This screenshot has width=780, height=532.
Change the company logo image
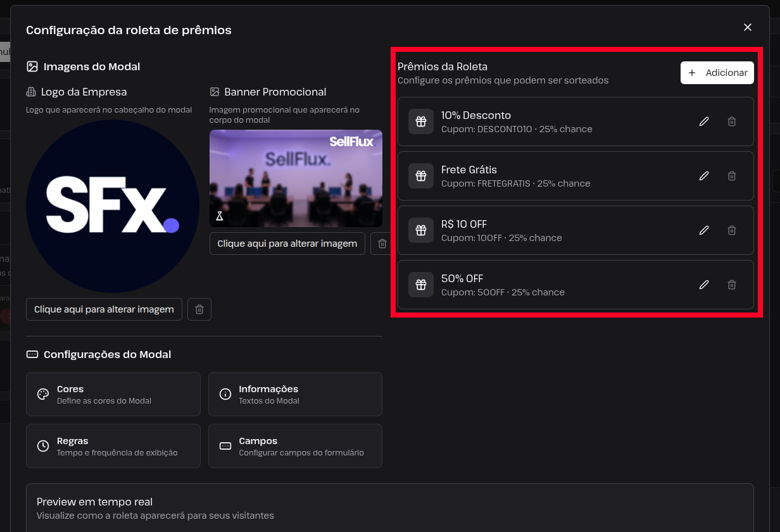104,309
